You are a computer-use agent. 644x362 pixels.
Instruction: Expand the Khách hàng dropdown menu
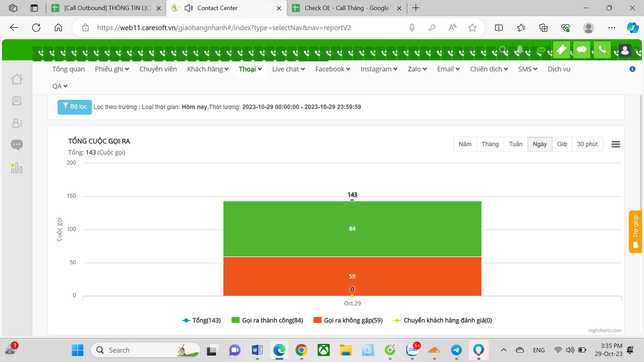coord(208,69)
